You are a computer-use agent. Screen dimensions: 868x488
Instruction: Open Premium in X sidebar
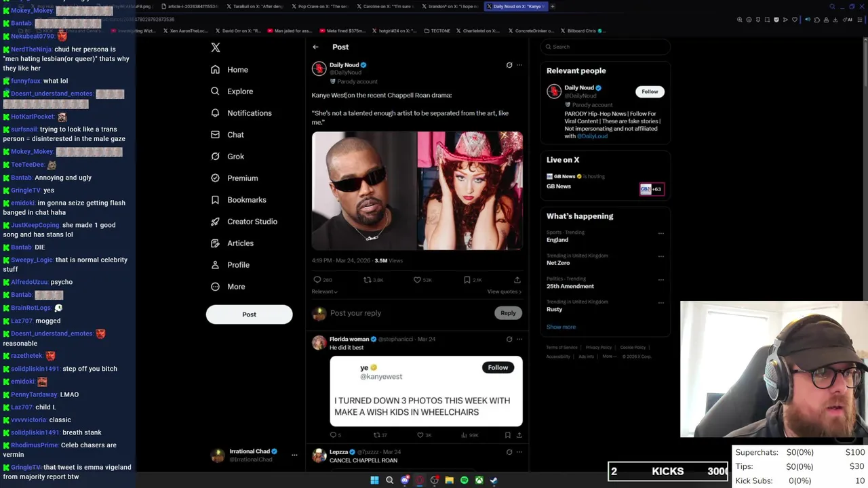tap(234, 178)
